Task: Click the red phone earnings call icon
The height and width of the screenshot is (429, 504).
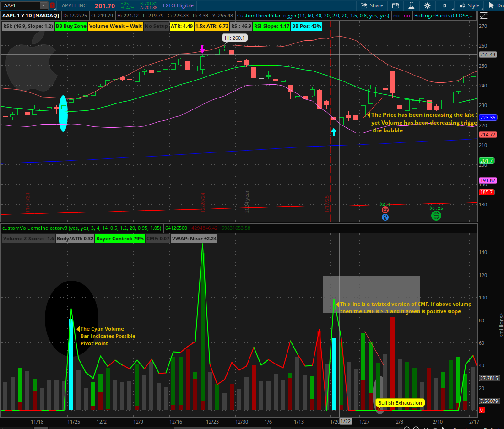Action: [385, 210]
